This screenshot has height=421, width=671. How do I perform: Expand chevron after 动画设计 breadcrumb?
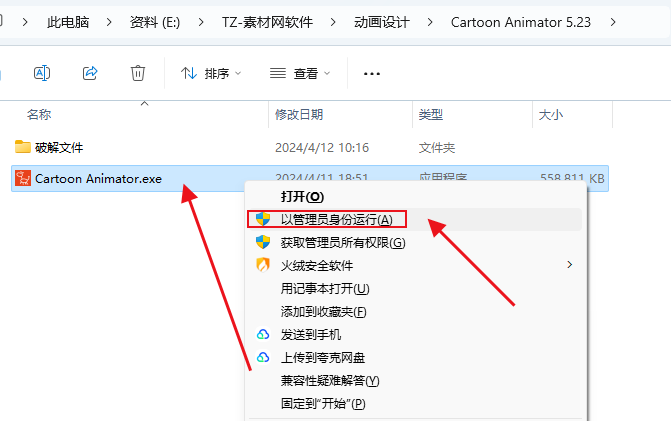430,22
